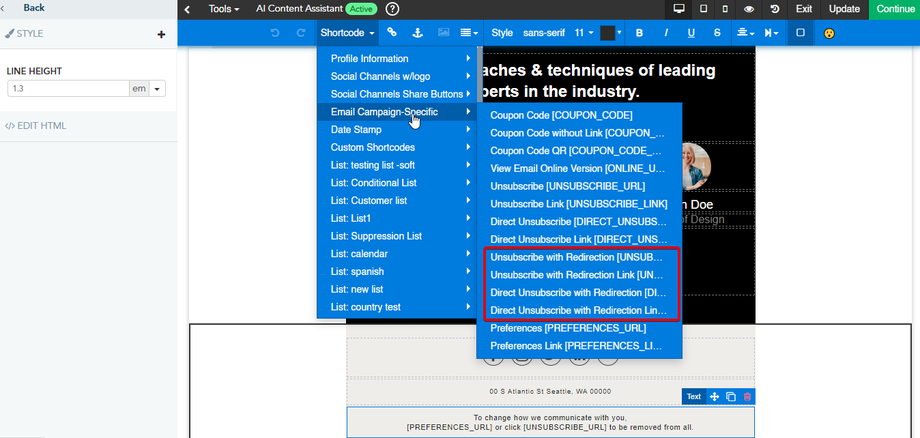This screenshot has width=920, height=438.
Task: Open the emoji picker
Action: (x=829, y=33)
